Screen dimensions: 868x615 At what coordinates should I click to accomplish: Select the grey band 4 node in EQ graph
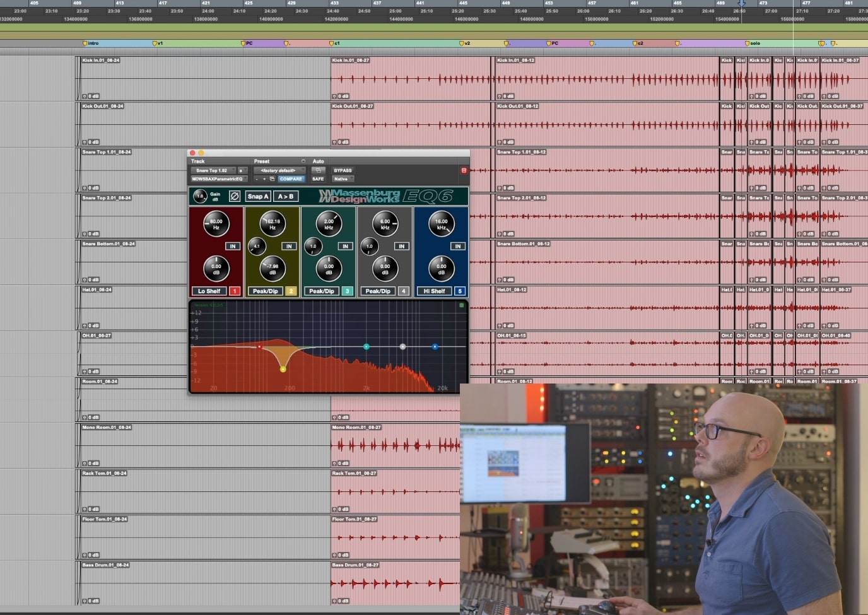(402, 346)
